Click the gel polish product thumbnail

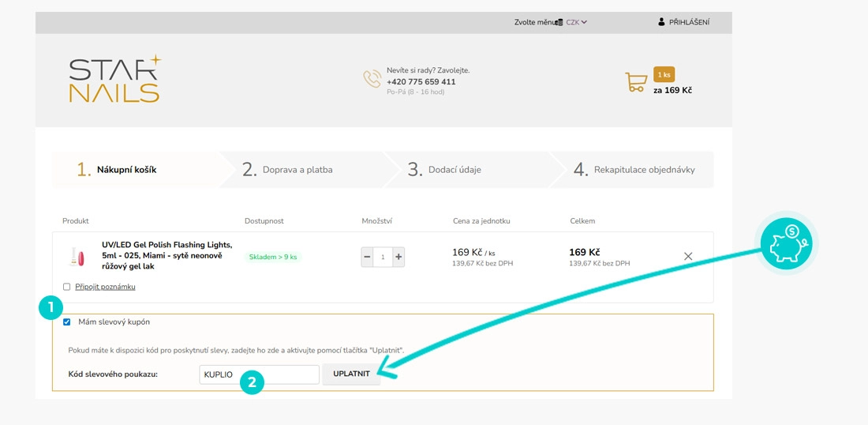pos(79,257)
